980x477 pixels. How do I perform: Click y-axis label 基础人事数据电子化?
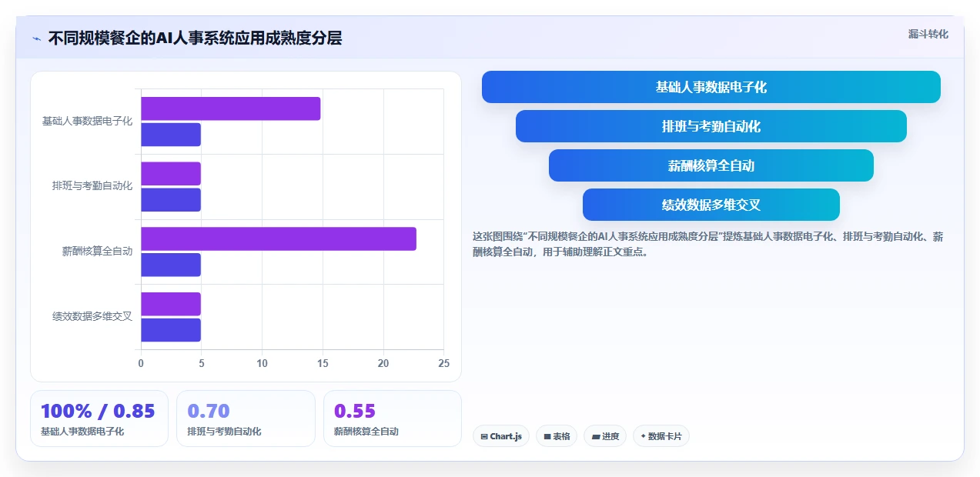click(x=87, y=122)
